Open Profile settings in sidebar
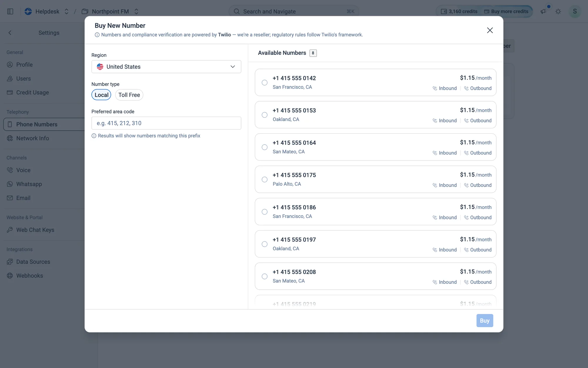 (x=24, y=64)
